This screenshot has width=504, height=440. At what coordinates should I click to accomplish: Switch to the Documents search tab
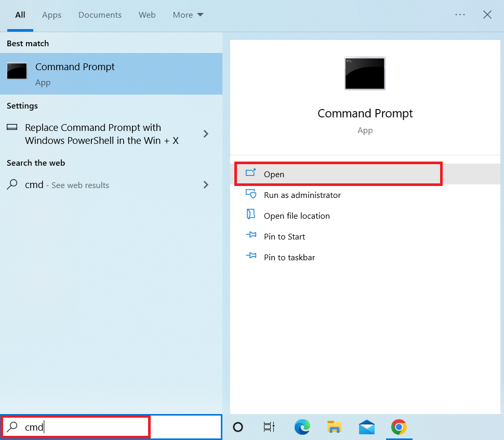coord(100,15)
